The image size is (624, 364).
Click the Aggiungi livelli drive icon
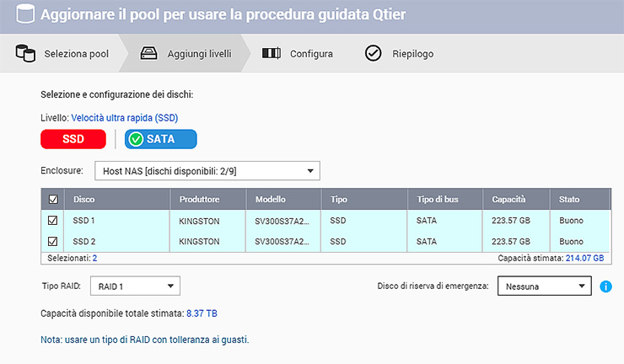click(148, 54)
